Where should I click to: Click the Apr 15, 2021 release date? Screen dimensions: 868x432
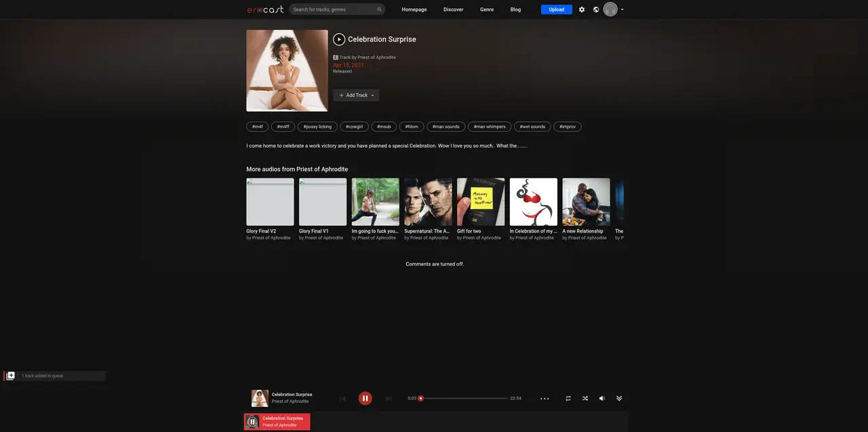click(349, 65)
